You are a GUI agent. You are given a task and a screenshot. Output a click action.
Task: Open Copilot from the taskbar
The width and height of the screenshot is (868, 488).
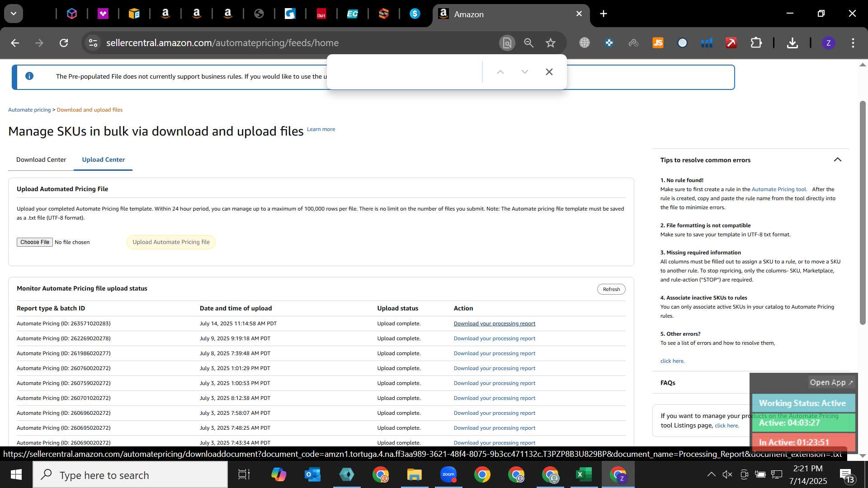(278, 474)
